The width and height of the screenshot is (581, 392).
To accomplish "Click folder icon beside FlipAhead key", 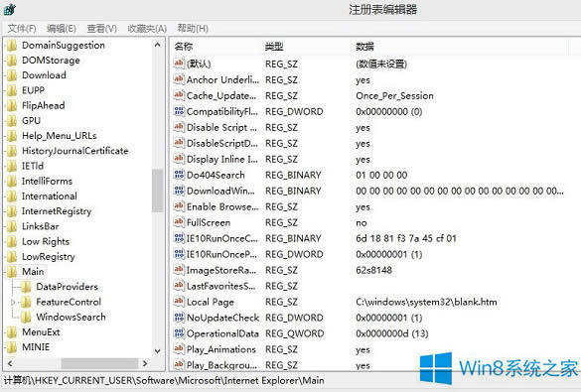I will (x=12, y=106).
